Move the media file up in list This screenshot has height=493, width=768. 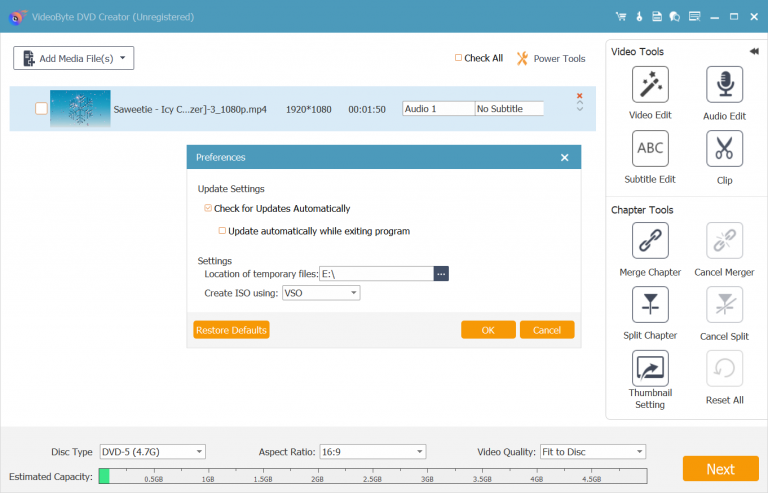coord(579,103)
